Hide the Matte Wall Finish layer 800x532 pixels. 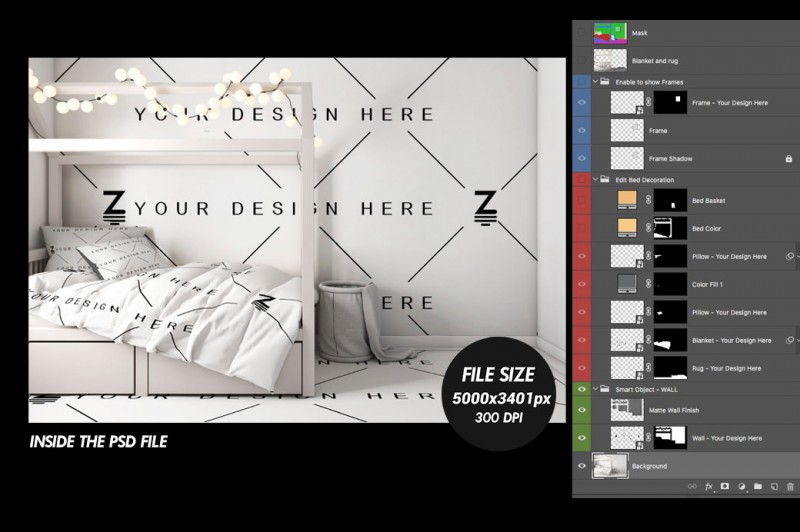(582, 410)
